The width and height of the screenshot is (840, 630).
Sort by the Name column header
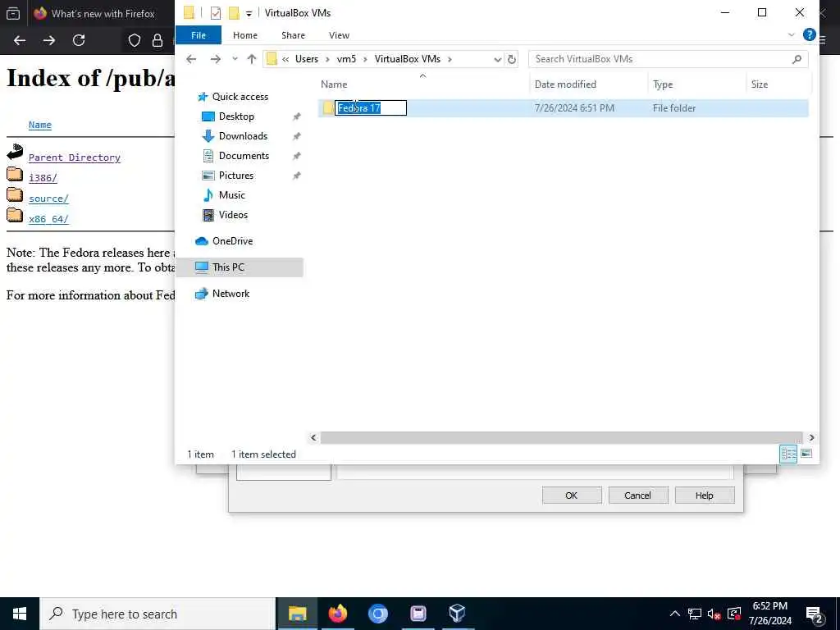[334, 84]
